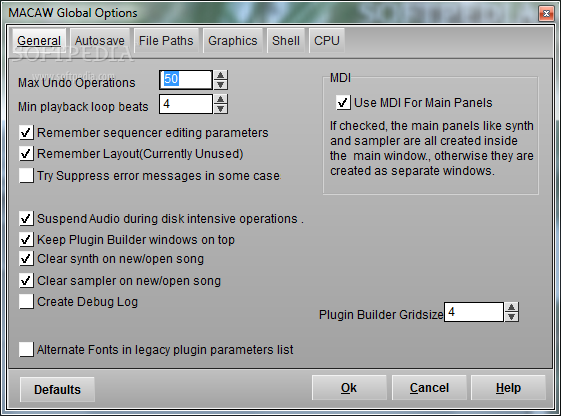Open the File Paths tab

166,41
